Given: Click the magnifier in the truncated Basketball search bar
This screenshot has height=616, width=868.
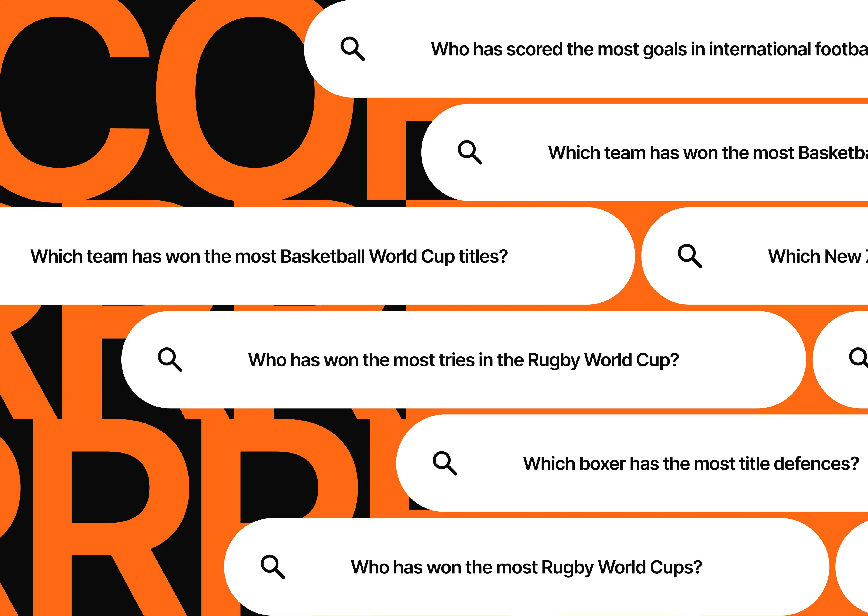Looking at the screenshot, I should (470, 152).
